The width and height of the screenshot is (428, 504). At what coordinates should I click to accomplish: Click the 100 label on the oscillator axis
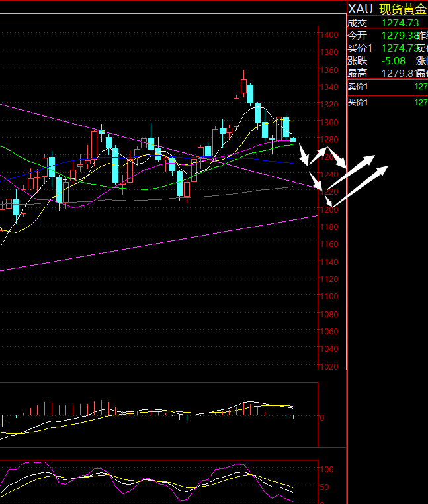coord(327,470)
